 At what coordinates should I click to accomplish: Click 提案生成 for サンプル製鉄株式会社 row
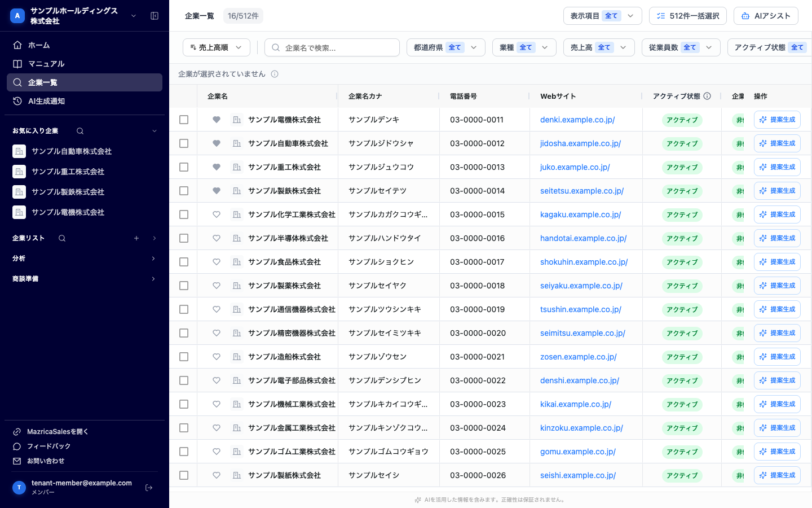point(777,191)
